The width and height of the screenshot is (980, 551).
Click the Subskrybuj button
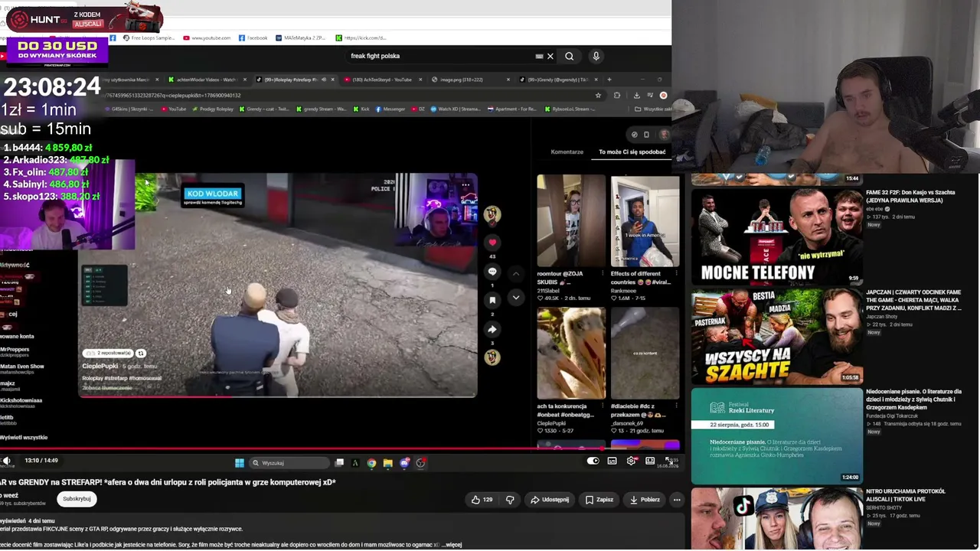pyautogui.click(x=77, y=499)
